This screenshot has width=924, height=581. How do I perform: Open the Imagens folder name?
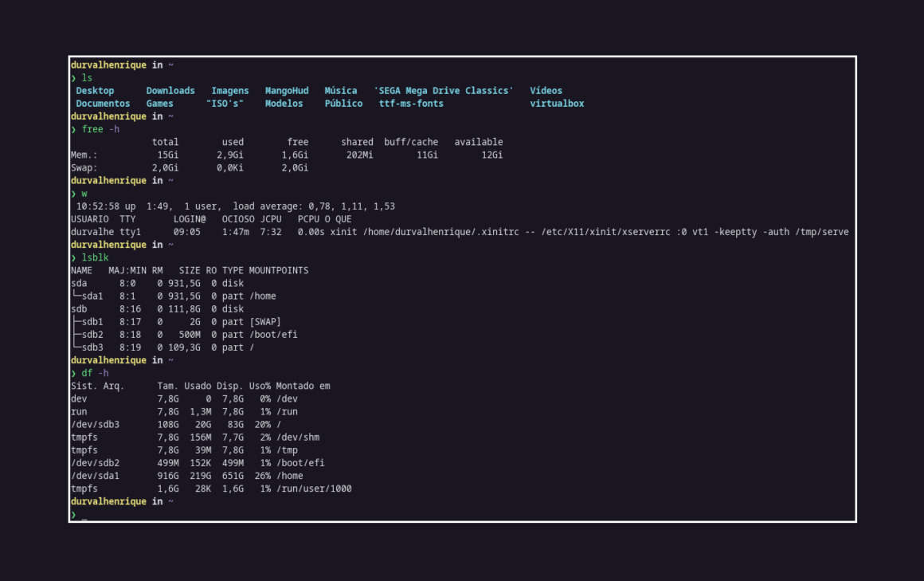click(229, 90)
